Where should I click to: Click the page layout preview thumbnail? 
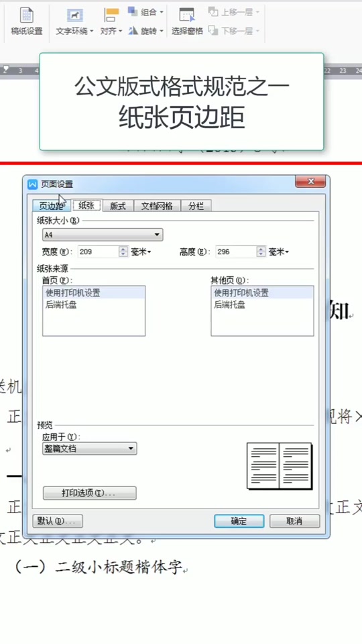(x=280, y=466)
